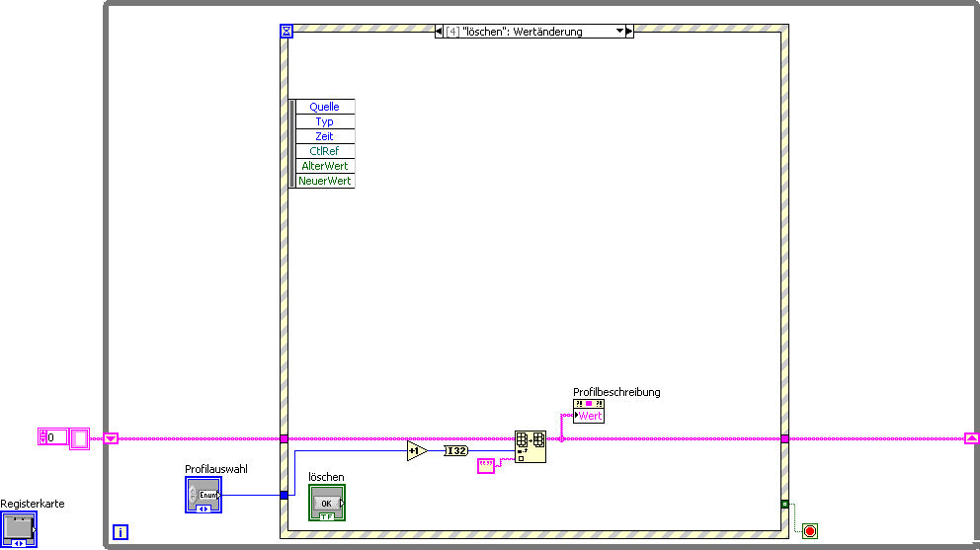Click the löschen boolean OK terminal

tap(327, 504)
